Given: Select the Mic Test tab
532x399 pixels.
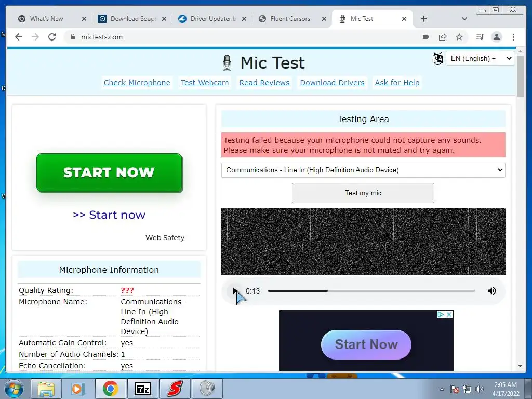Looking at the screenshot, I should click(362, 19).
